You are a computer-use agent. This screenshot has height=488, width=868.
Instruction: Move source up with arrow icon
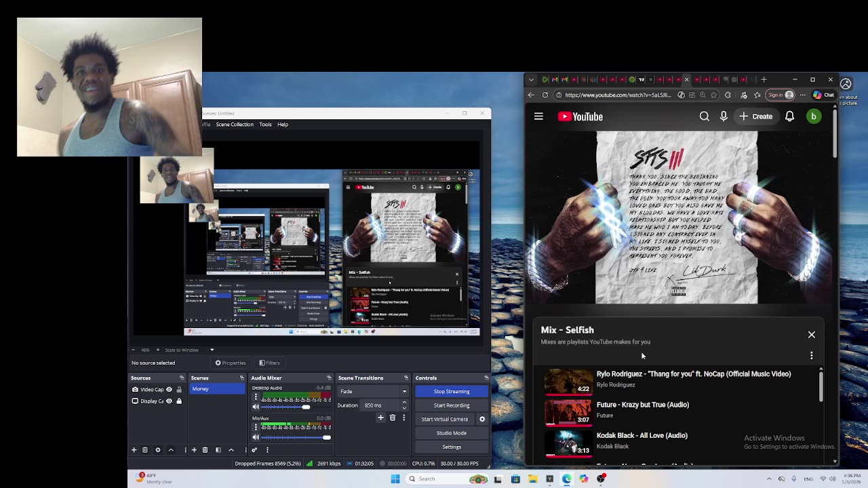(x=171, y=450)
